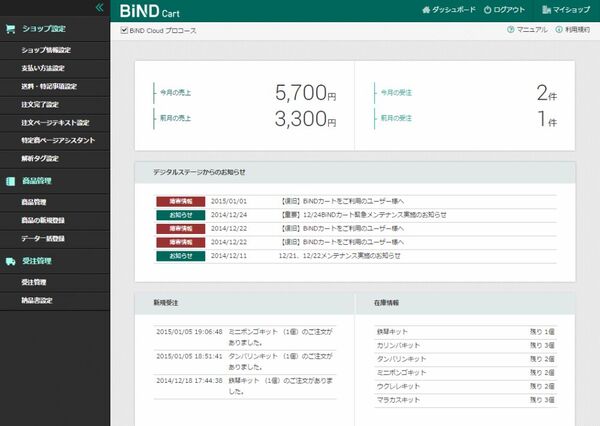The image size is (600, 426).
Task: Click the home icon next to ダッシュボード
Action: [x=426, y=10]
